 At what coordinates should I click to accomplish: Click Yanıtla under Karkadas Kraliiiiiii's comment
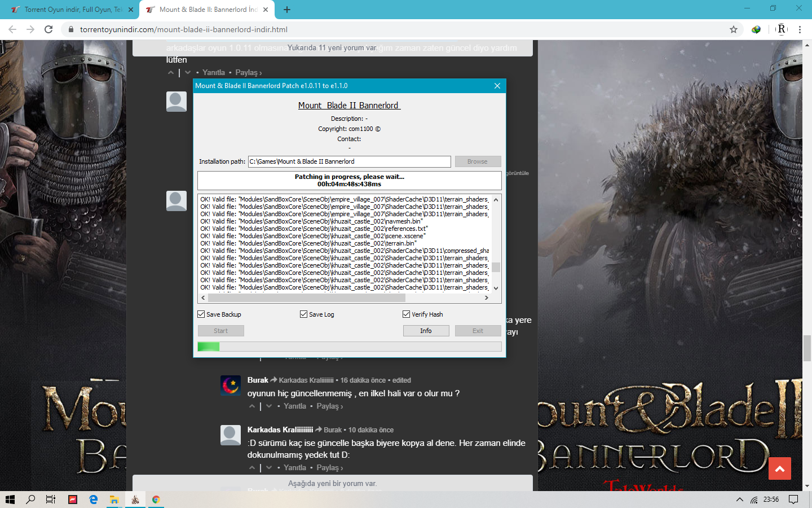(x=295, y=467)
